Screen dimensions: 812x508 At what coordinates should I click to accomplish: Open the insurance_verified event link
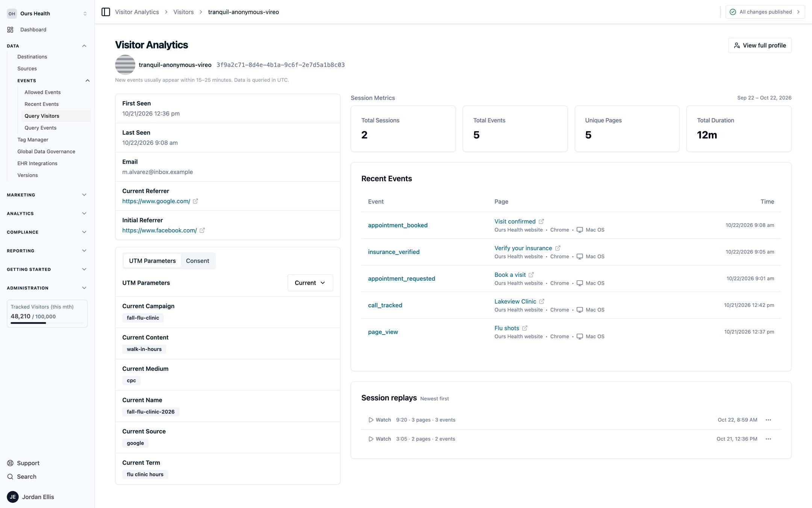(x=394, y=252)
